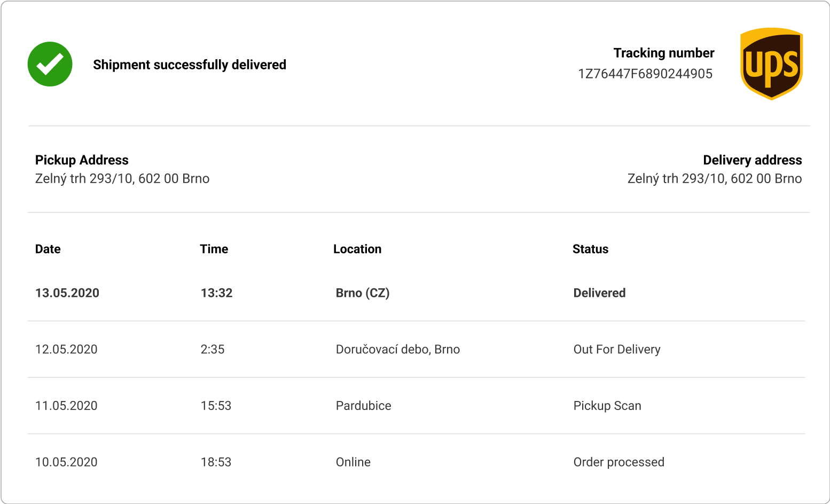This screenshot has width=830, height=504.
Task: Click the Status column header
Action: pos(591,249)
